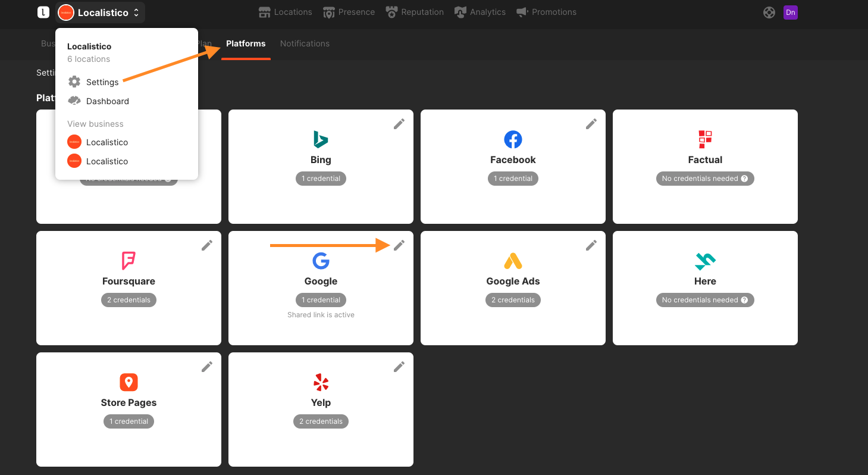
Task: Edit Google Ads credentials with pencil icon
Action: pos(591,245)
